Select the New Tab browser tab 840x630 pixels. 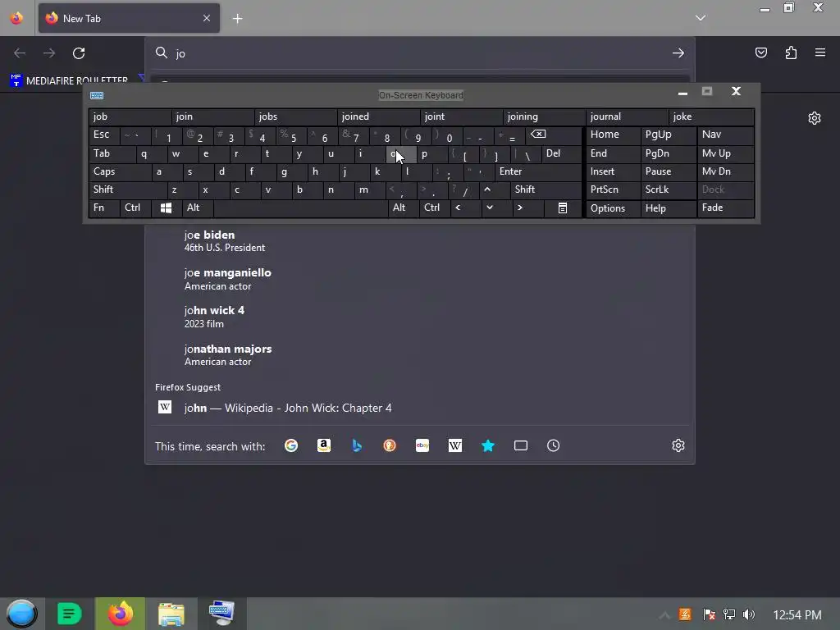[129, 19]
